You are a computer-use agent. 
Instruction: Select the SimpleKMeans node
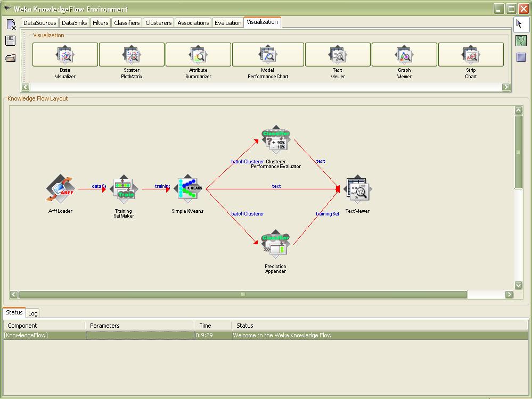pyautogui.click(x=187, y=189)
